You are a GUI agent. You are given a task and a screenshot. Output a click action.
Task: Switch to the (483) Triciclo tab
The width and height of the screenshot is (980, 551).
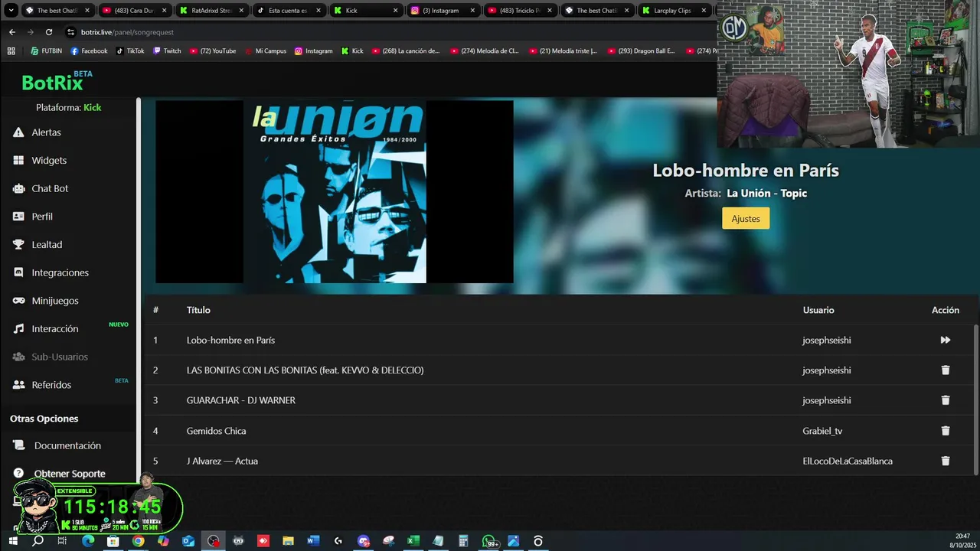pos(520,11)
